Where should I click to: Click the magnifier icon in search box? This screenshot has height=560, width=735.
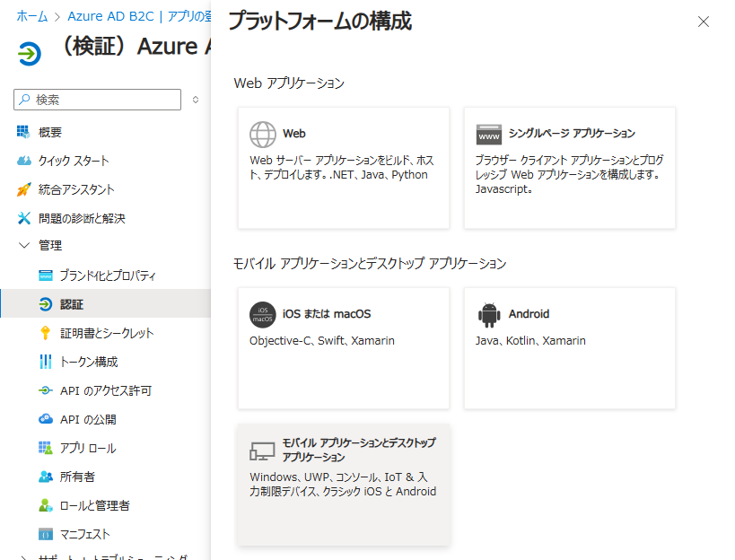click(x=24, y=100)
